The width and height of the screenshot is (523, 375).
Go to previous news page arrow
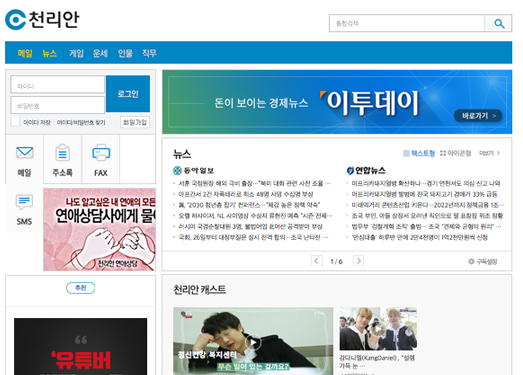point(317,261)
